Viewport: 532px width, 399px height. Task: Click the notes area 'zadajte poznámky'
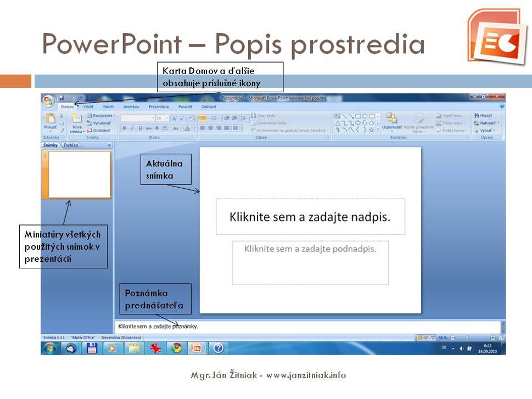307,327
